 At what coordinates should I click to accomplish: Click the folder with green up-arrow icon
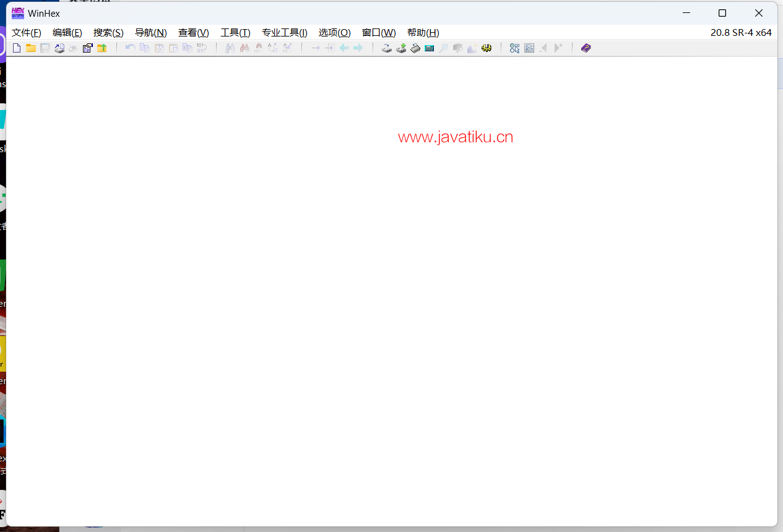(x=102, y=48)
